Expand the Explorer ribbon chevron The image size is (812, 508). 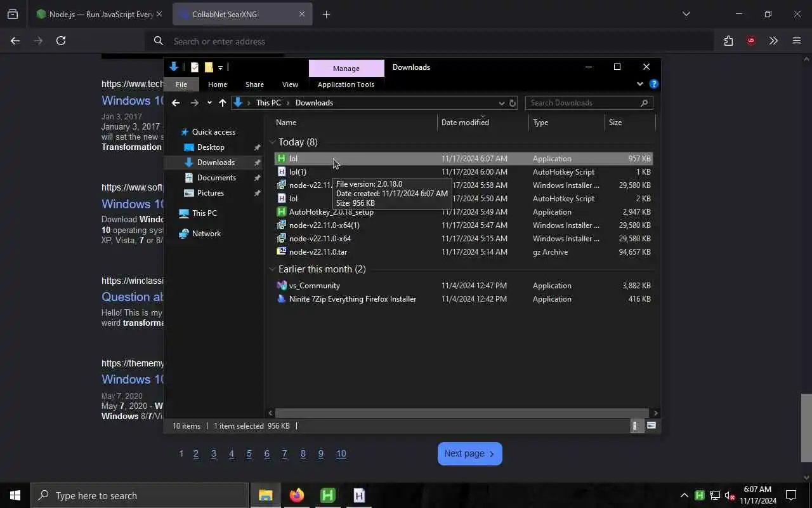pyautogui.click(x=639, y=84)
